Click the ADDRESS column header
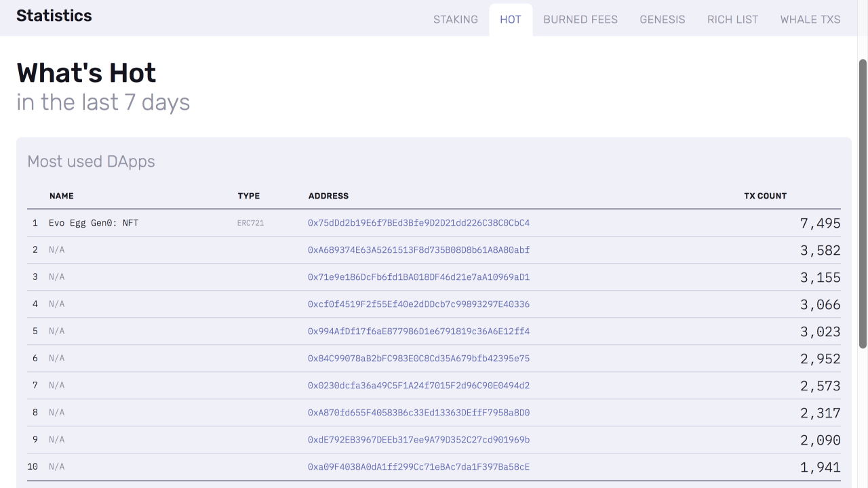 (x=328, y=196)
